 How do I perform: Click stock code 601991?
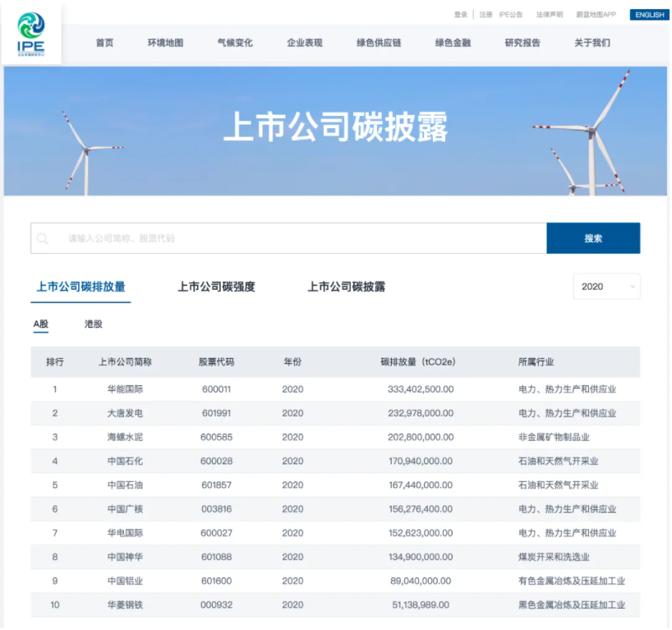tap(216, 413)
